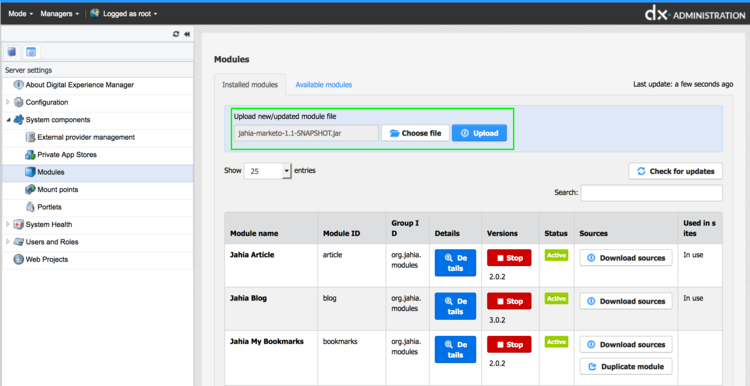Screen dimensions: 750x386
Task: Open Details for Jahia My Bookmarks
Action: click(455, 350)
